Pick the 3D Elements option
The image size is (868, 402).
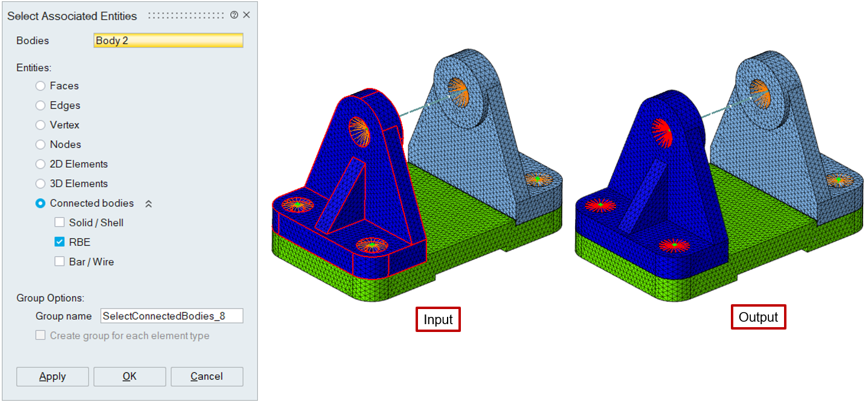[40, 184]
